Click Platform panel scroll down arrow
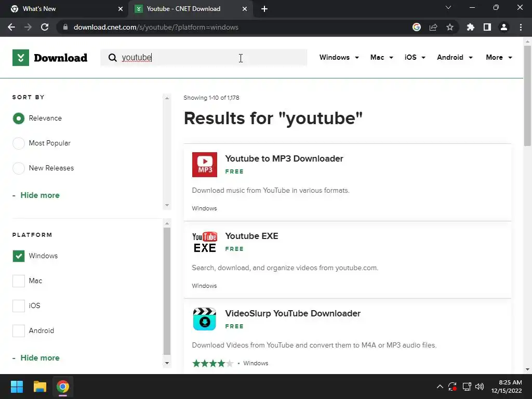 [x=167, y=363]
